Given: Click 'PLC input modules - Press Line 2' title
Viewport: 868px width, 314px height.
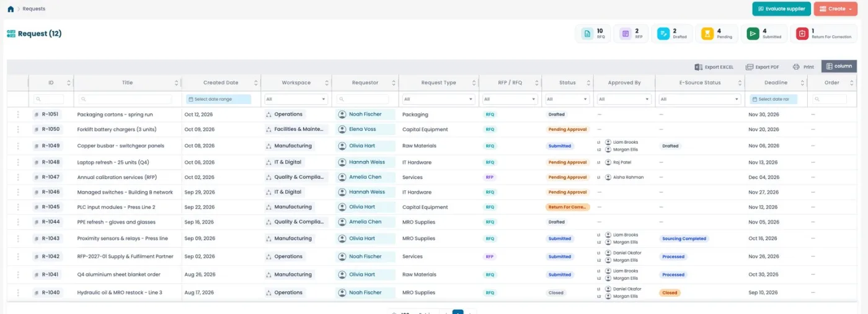Looking at the screenshot, I should click(x=116, y=207).
